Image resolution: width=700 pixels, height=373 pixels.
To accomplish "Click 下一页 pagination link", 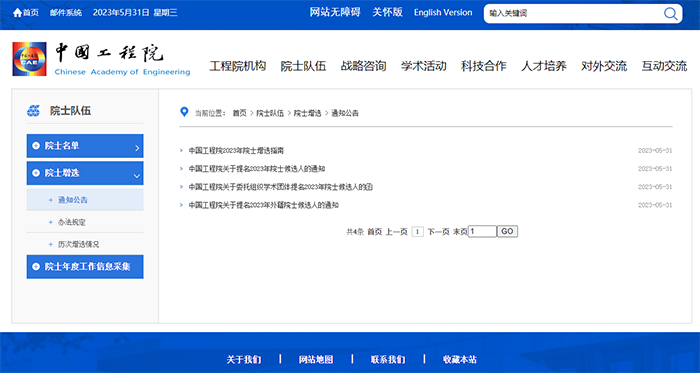I will [x=438, y=232].
